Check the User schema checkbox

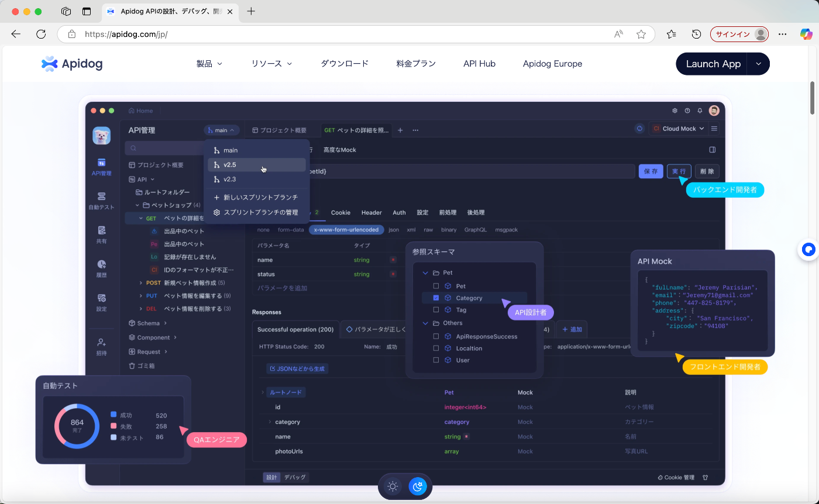click(x=436, y=360)
